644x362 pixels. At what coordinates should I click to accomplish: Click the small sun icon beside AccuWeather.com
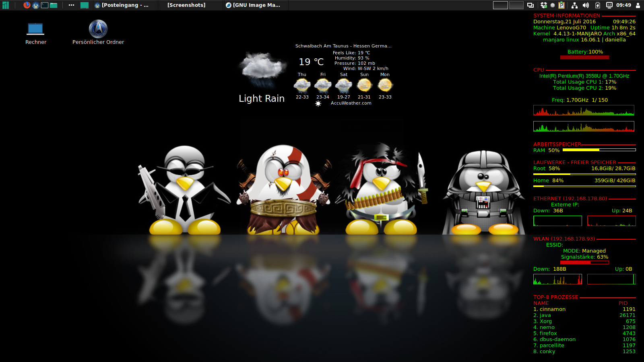(318, 104)
